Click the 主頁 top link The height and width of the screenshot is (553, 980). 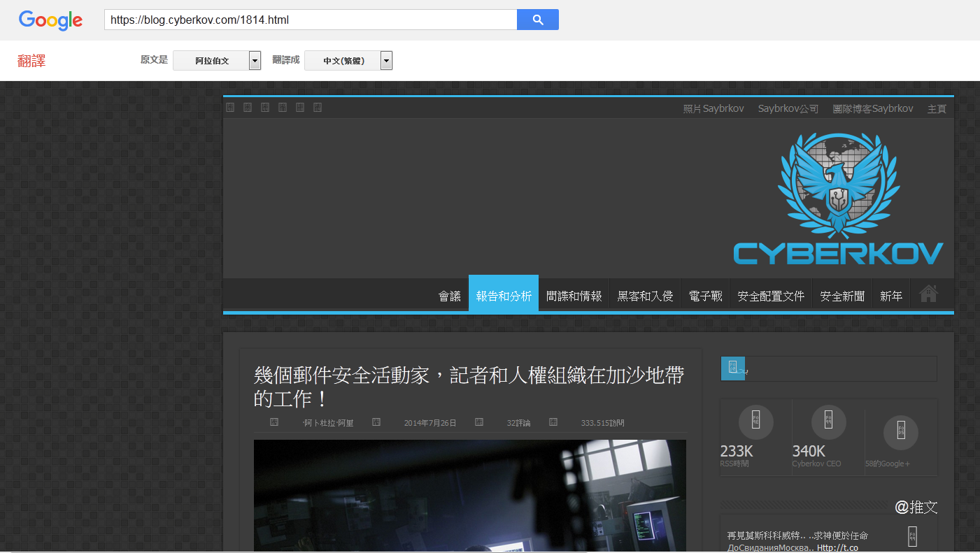[937, 108]
